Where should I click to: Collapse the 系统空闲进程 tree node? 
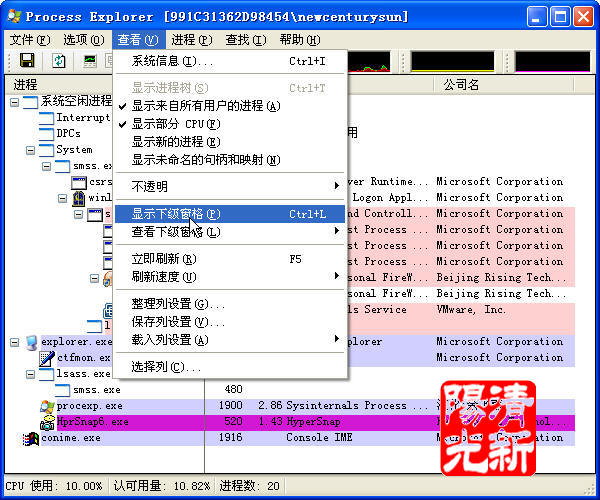pyautogui.click(x=15, y=102)
